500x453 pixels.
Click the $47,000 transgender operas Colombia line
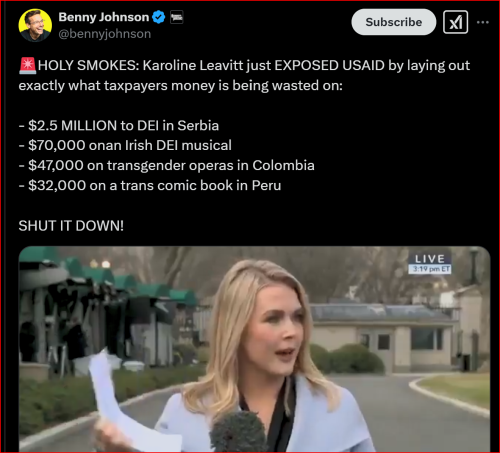(x=167, y=165)
